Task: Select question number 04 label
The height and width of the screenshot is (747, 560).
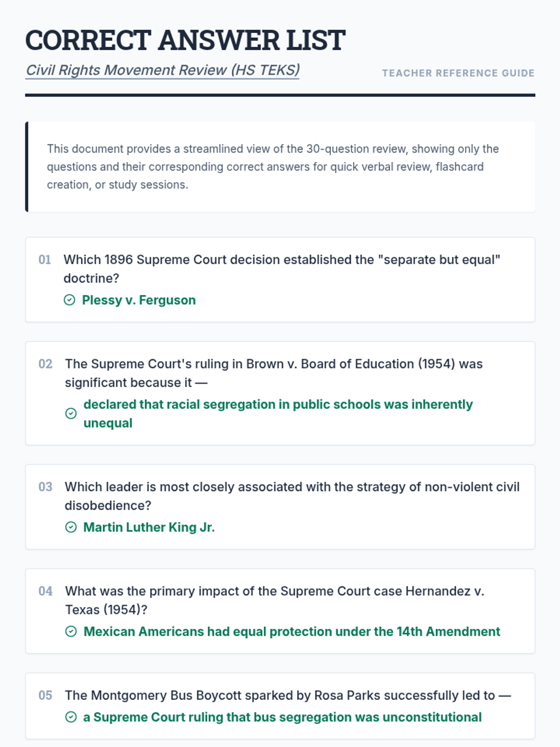Action: click(x=45, y=591)
